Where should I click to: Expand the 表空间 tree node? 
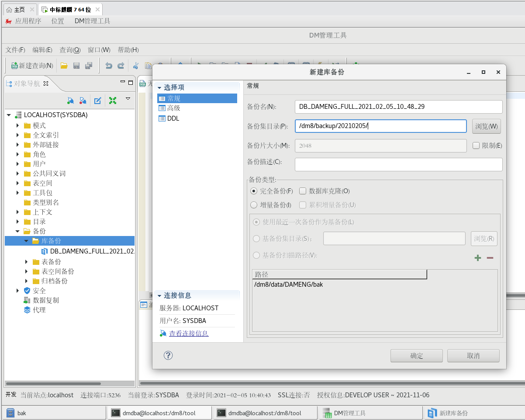point(18,183)
